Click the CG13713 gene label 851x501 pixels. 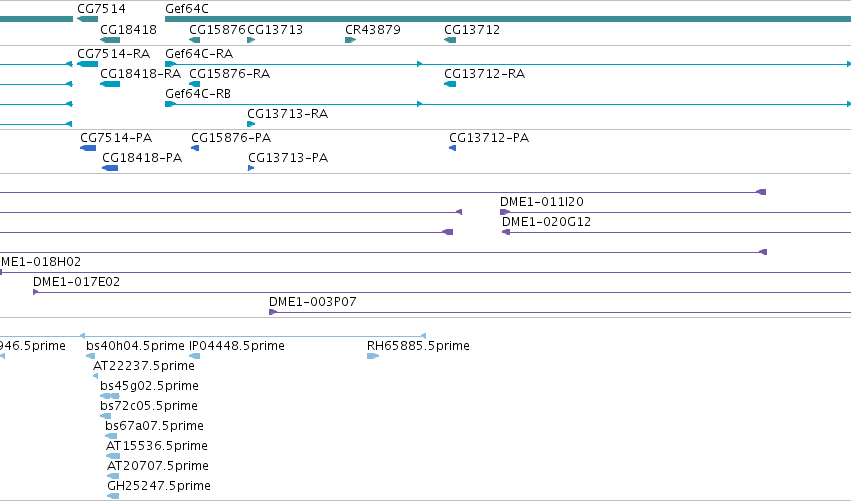point(275,29)
